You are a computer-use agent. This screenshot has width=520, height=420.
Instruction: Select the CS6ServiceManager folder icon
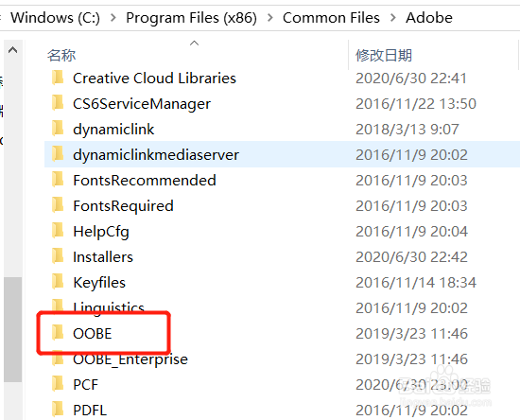[58, 103]
